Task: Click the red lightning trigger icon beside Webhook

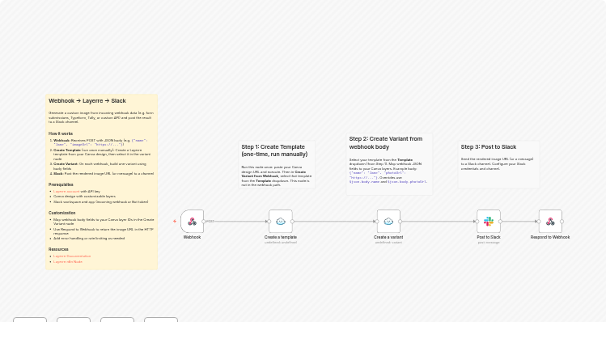Action: 175,222
